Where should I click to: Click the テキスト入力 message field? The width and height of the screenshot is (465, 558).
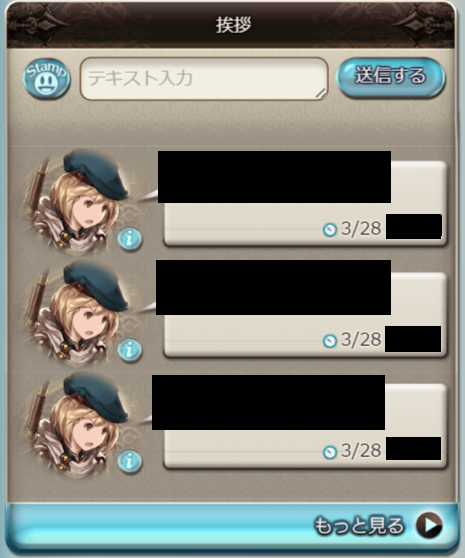[204, 79]
